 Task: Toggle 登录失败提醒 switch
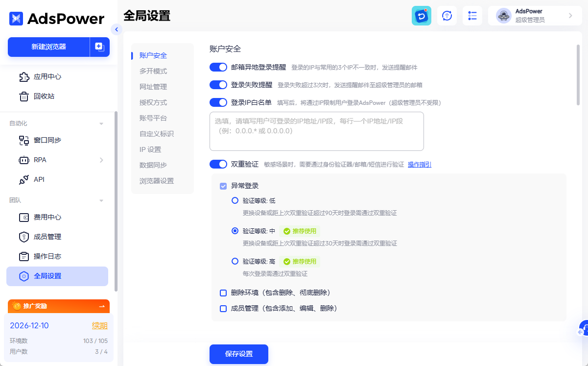[218, 85]
